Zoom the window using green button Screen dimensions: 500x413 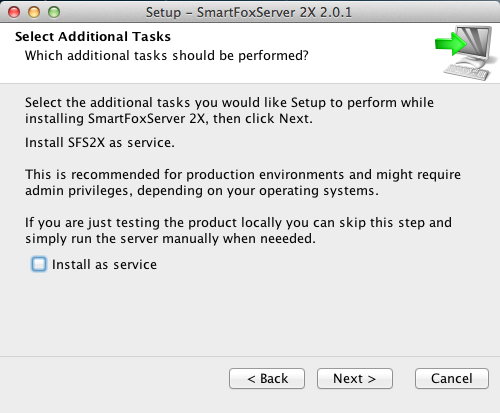(x=54, y=12)
